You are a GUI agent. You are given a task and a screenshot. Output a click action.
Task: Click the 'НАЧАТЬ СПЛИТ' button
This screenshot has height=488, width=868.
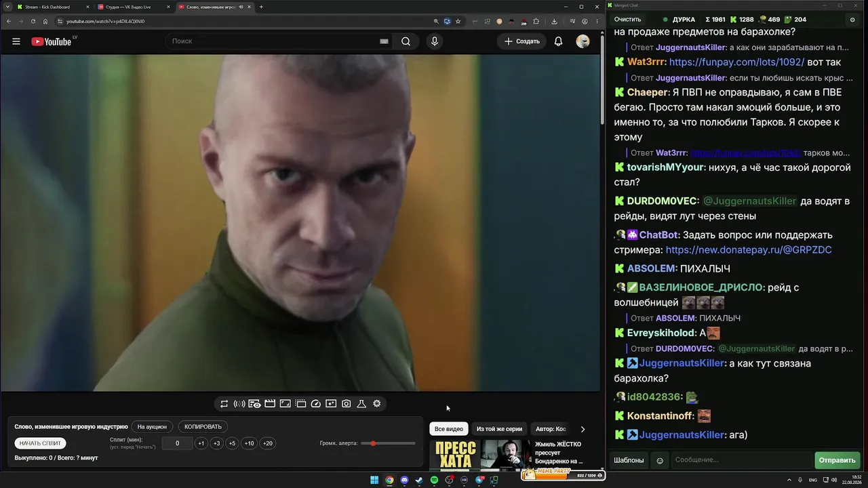click(x=40, y=443)
